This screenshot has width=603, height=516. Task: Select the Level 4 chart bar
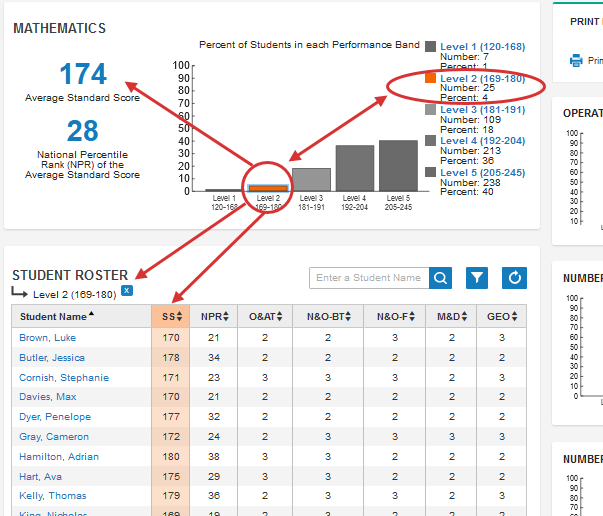coord(355,168)
